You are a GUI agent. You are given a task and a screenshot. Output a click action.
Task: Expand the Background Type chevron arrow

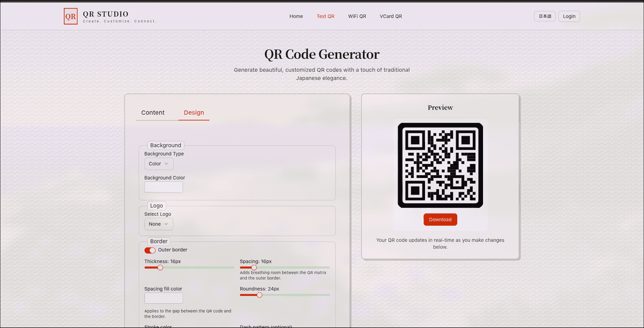[167, 163]
